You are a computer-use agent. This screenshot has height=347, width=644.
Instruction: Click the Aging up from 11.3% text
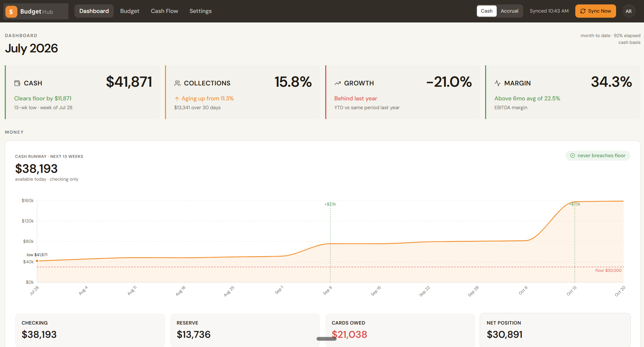pos(208,98)
